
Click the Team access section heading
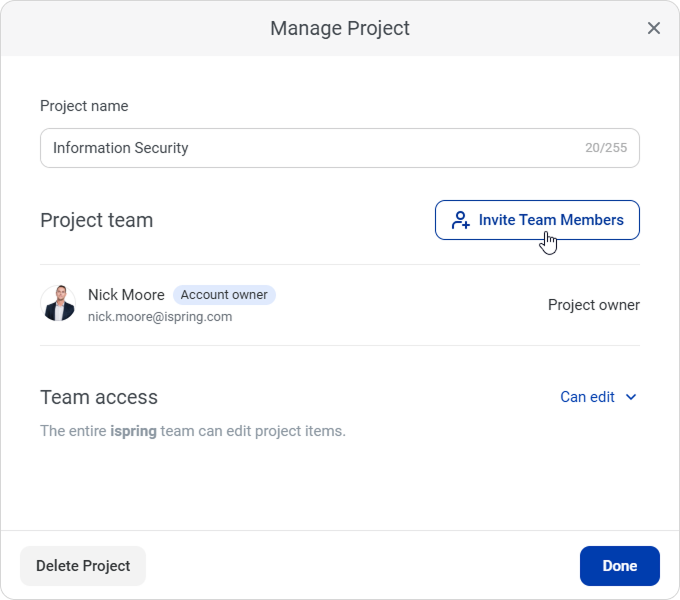pos(99,397)
